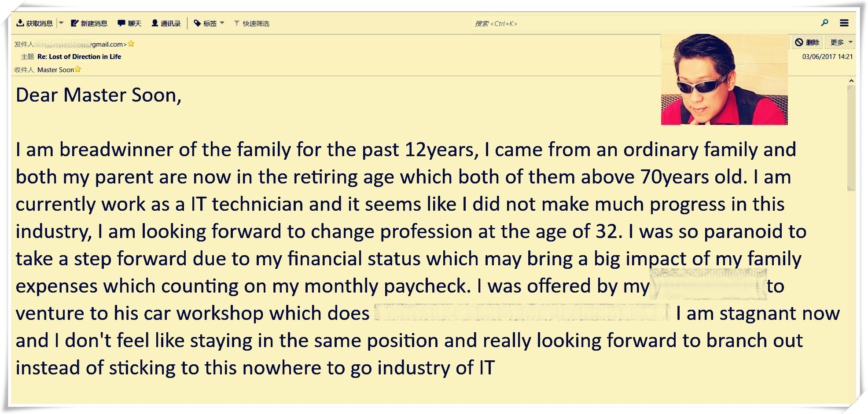Toggle the star next to sender's gmail address

pyautogui.click(x=131, y=44)
